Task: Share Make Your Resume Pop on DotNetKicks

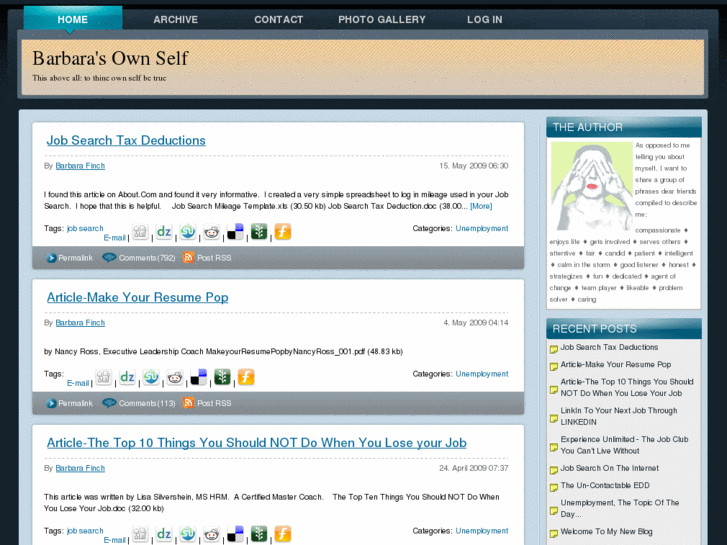Action: 103,377
